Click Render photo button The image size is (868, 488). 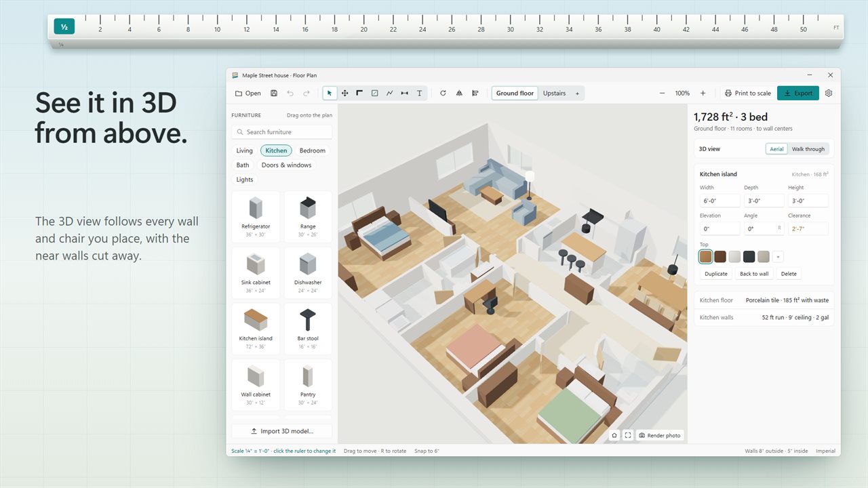[660, 435]
